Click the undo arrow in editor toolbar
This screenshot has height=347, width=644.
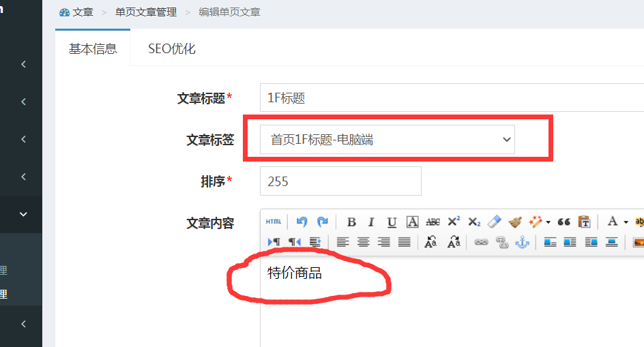(302, 222)
